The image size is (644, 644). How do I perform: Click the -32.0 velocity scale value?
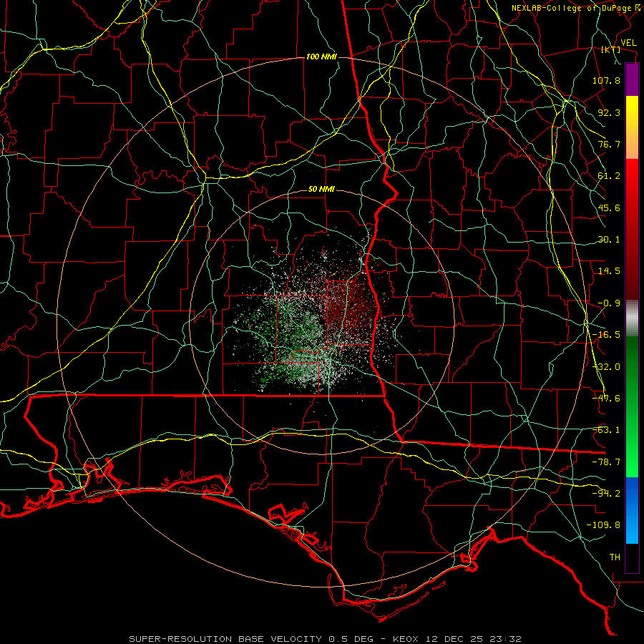click(x=606, y=367)
